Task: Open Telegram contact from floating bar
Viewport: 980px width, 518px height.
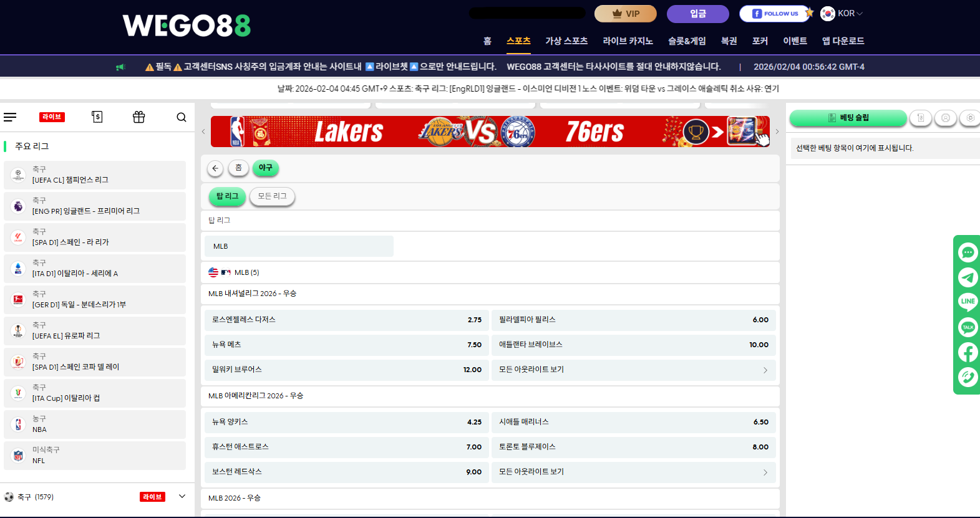Action: [x=968, y=277]
